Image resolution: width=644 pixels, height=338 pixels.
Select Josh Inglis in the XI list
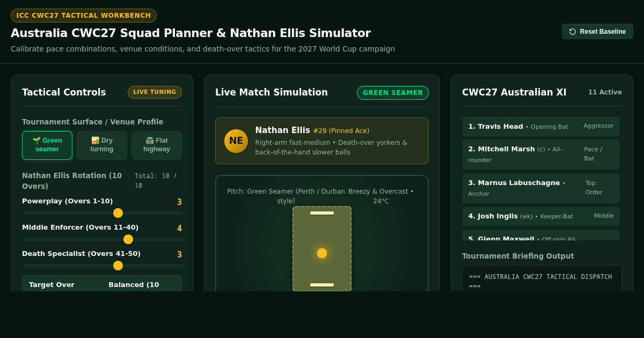coord(541,216)
